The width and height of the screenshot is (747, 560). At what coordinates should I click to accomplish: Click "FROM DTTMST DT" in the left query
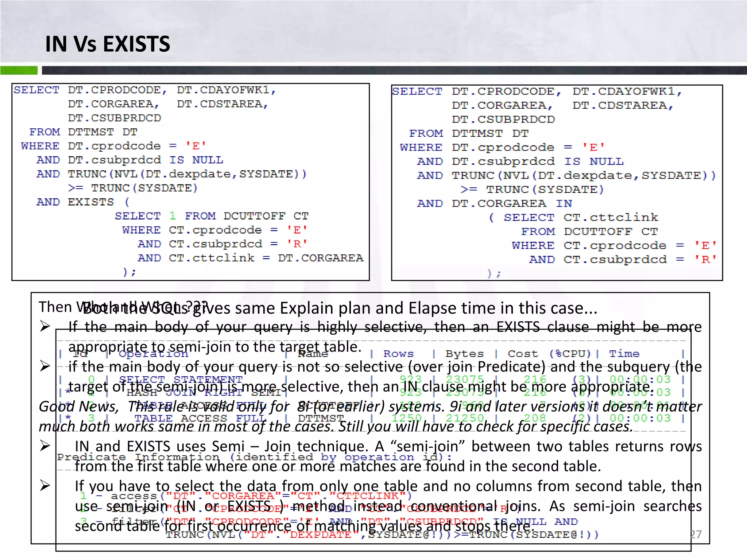pyautogui.click(x=83, y=132)
